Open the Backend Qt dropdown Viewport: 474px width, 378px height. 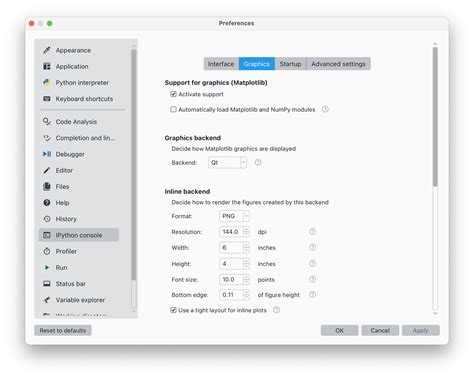point(227,163)
